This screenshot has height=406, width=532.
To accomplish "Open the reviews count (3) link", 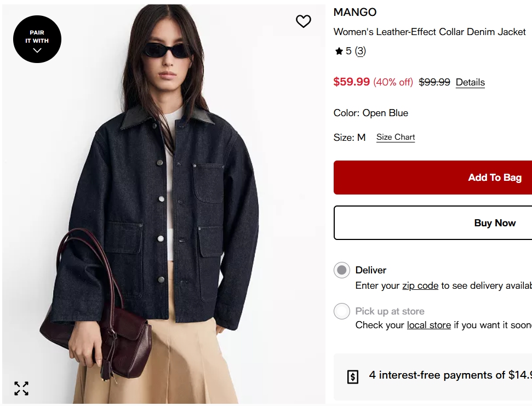I will pyautogui.click(x=361, y=51).
